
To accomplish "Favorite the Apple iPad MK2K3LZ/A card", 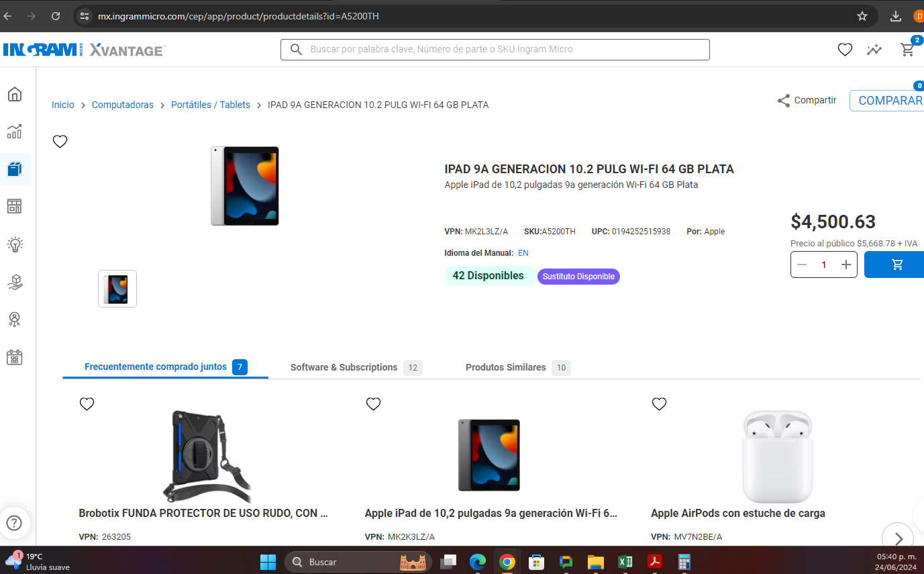I will (x=373, y=403).
